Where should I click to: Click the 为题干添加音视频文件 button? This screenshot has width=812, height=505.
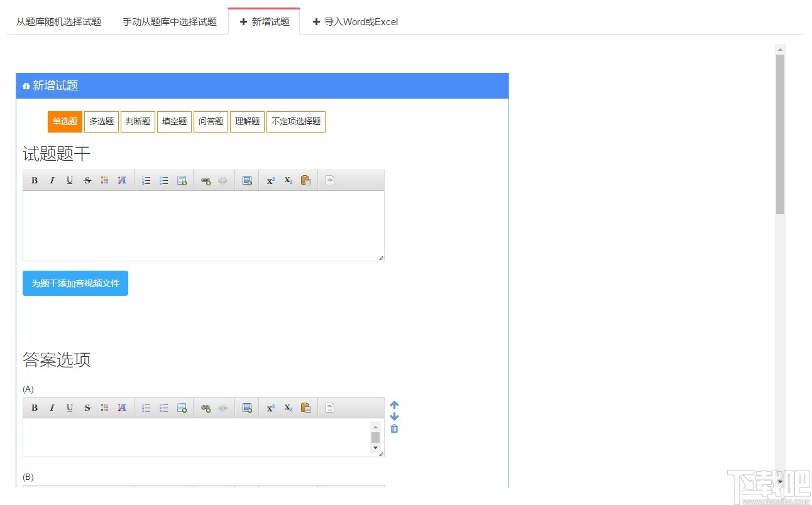[x=75, y=283]
